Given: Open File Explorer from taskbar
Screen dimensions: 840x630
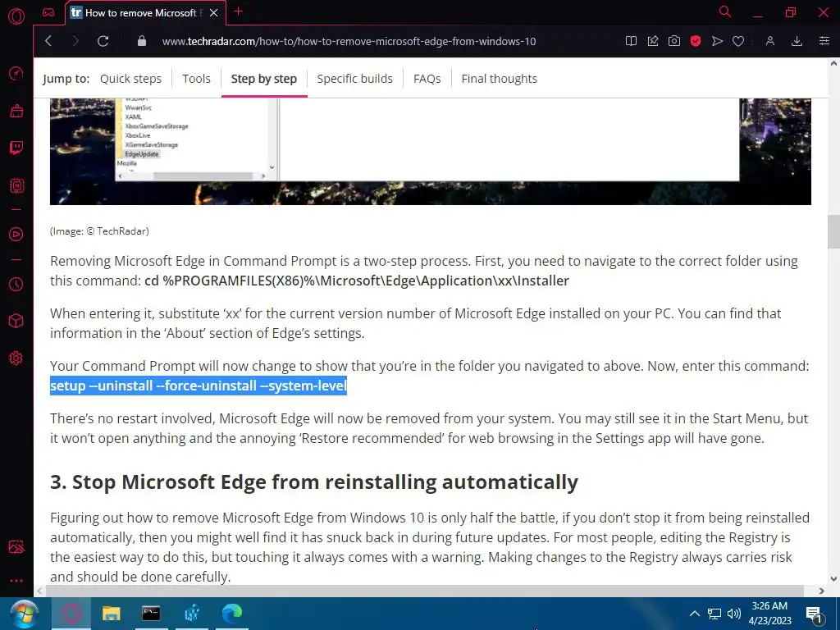Looking at the screenshot, I should coord(111,614).
